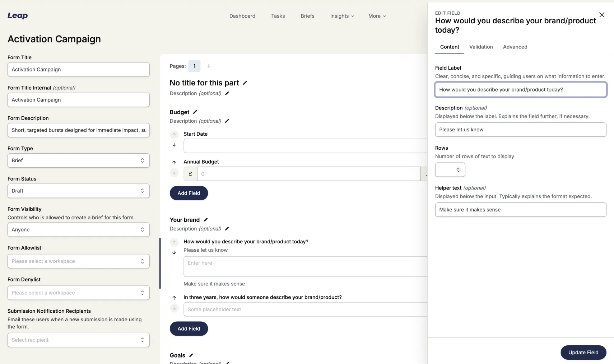Click pencil icon beside Your brand section
The width and height of the screenshot is (614, 364).
(206, 220)
